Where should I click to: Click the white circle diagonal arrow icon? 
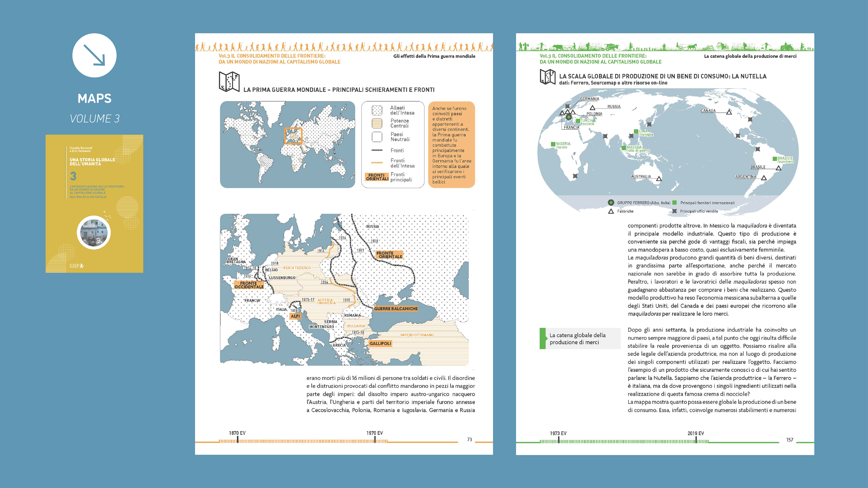(94, 55)
